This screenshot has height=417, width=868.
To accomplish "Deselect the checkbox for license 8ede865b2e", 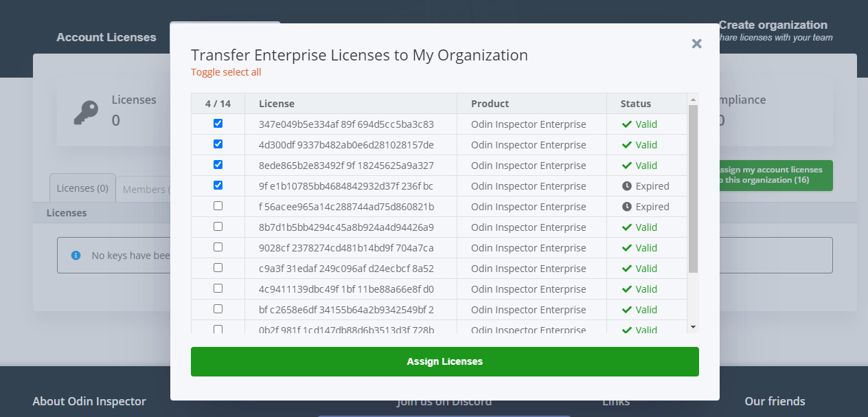I will coord(218,165).
